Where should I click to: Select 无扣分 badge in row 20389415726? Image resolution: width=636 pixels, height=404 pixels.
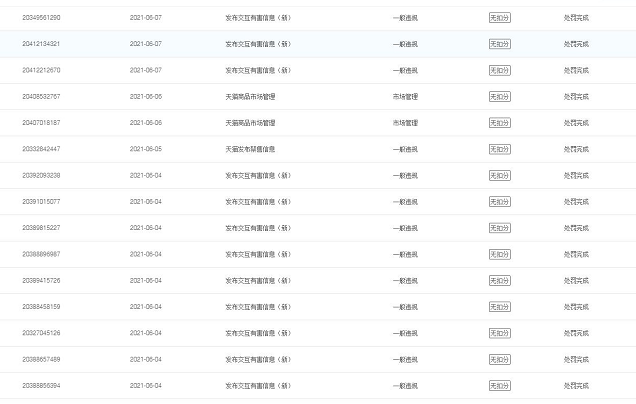pyautogui.click(x=500, y=281)
